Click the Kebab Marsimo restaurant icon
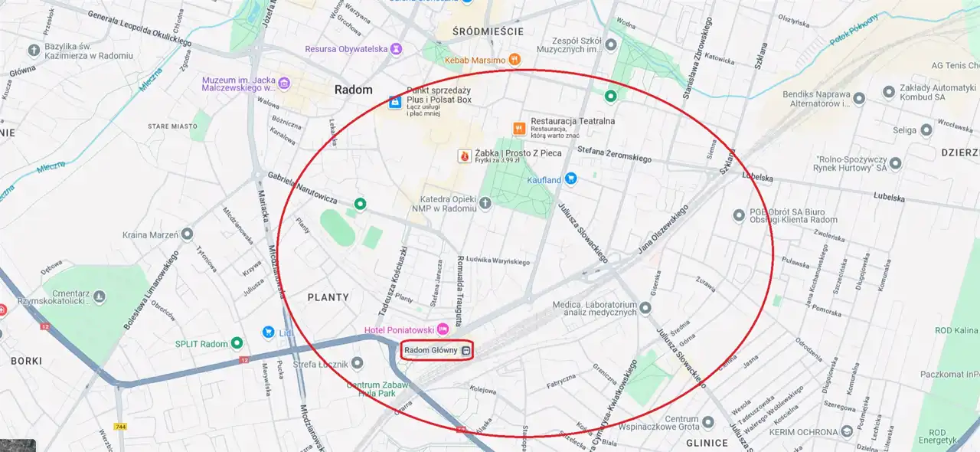980x452 pixels. pyautogui.click(x=515, y=59)
